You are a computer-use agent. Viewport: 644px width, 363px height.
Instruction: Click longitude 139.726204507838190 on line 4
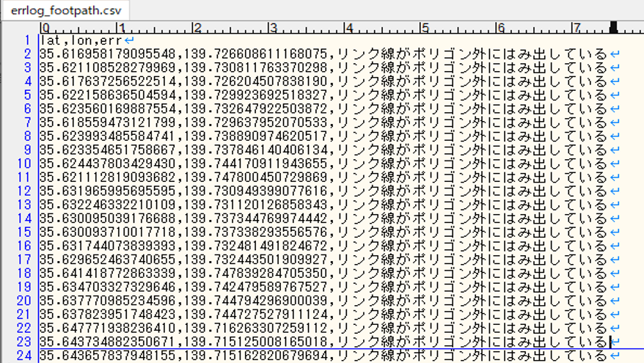click(255, 81)
